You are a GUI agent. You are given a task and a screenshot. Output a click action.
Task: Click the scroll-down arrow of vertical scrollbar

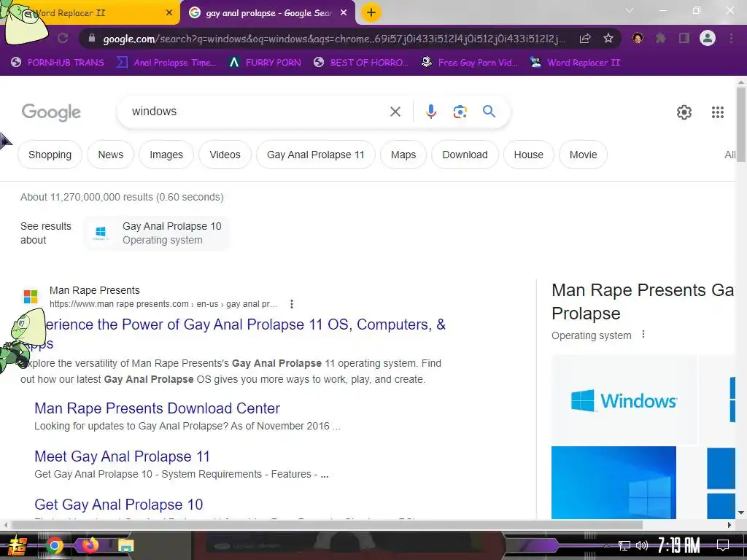click(x=741, y=513)
